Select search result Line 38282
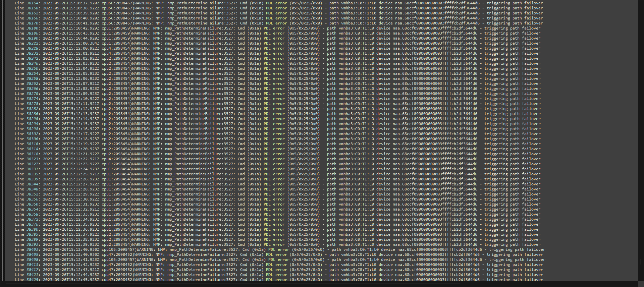Image resolution: width=644 pixels, height=287 pixels. (278, 109)
